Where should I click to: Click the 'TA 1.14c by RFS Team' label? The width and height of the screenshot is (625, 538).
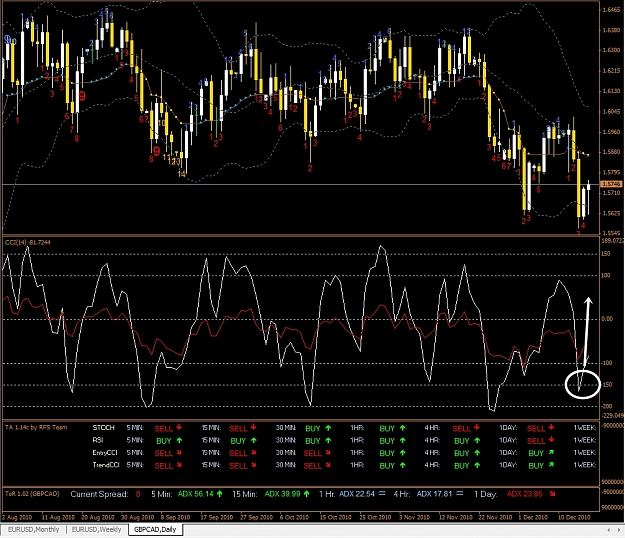point(36,428)
